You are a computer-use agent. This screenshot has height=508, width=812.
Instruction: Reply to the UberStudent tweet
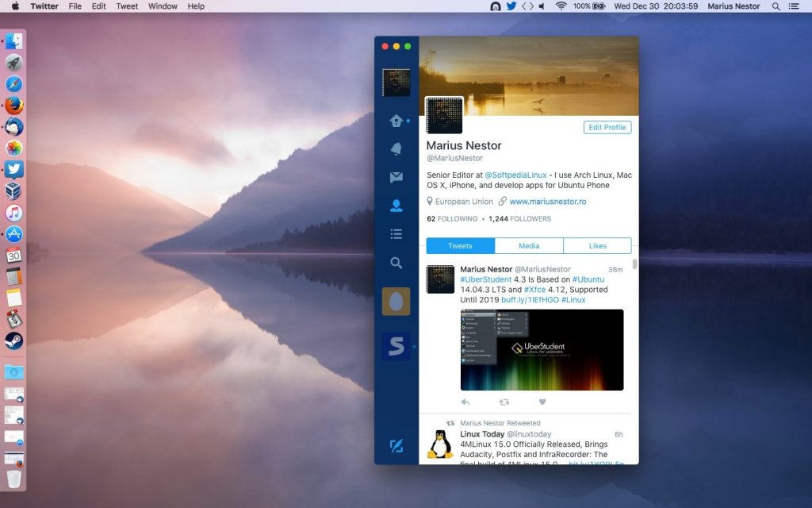click(x=465, y=402)
